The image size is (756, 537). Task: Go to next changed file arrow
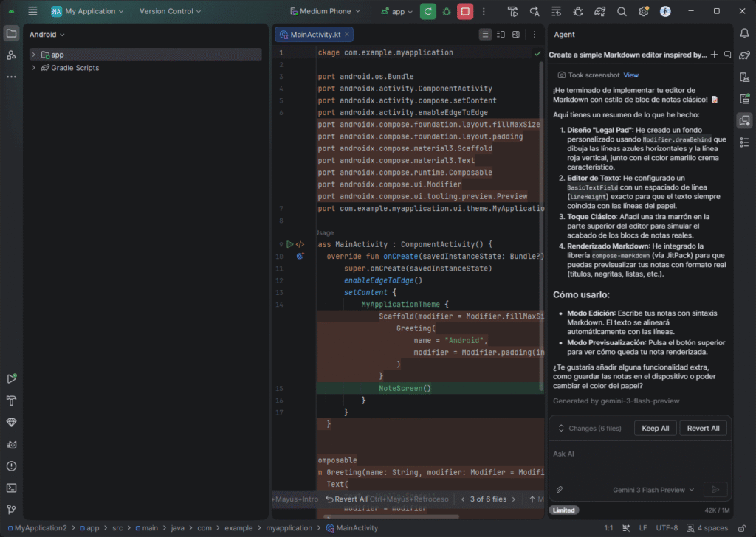514,499
